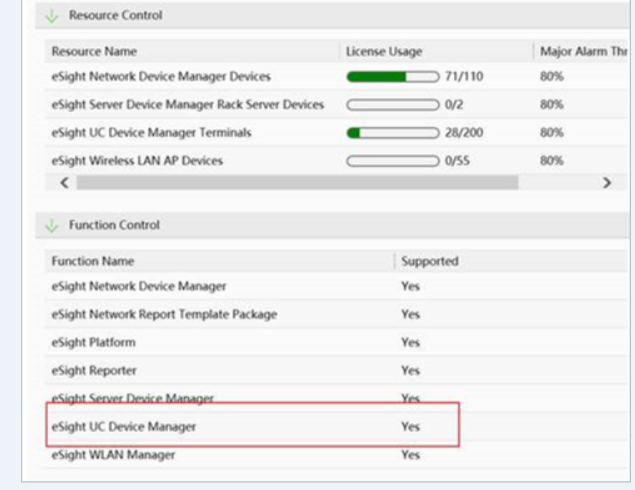Click the Function Control heading

114,225
